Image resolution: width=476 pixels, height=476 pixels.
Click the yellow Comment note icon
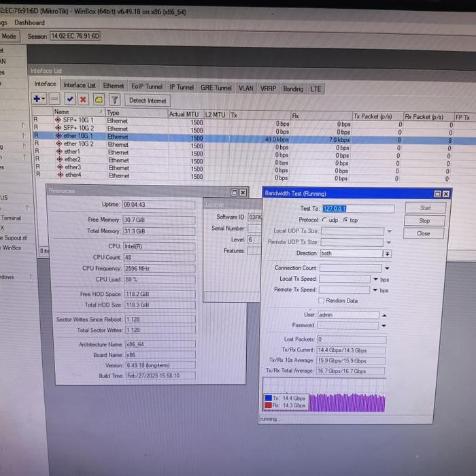pyautogui.click(x=99, y=99)
